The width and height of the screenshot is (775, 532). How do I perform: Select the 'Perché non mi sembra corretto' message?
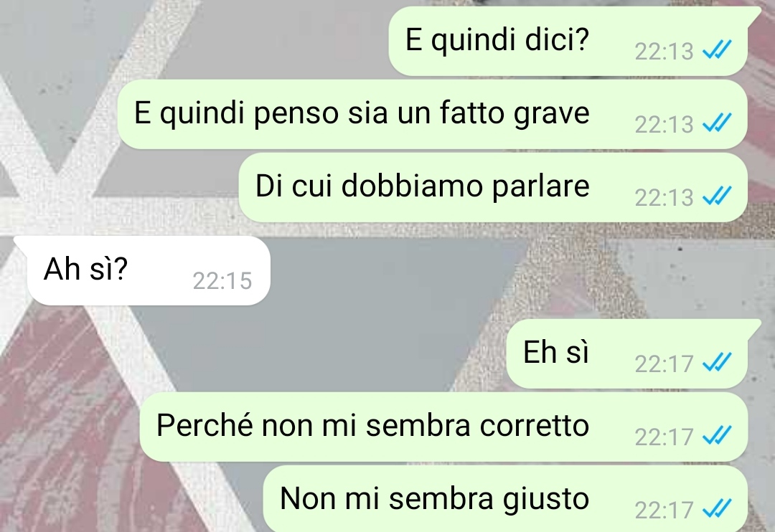(443, 427)
